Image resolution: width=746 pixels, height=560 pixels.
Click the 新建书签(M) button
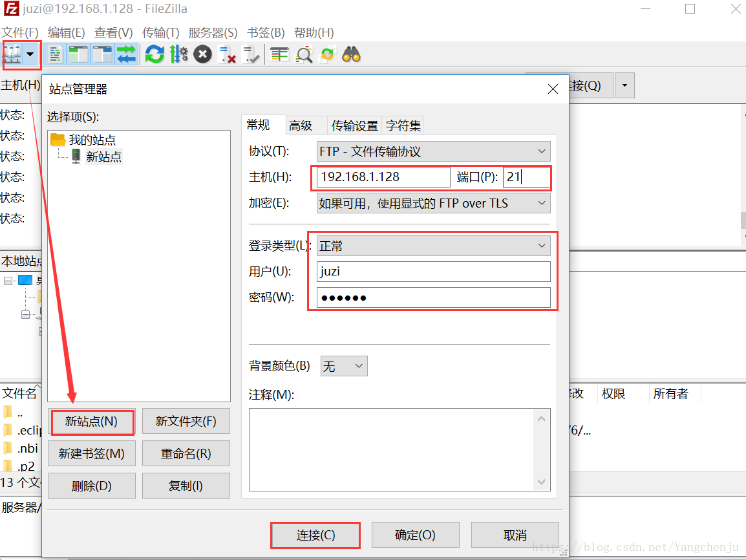92,453
